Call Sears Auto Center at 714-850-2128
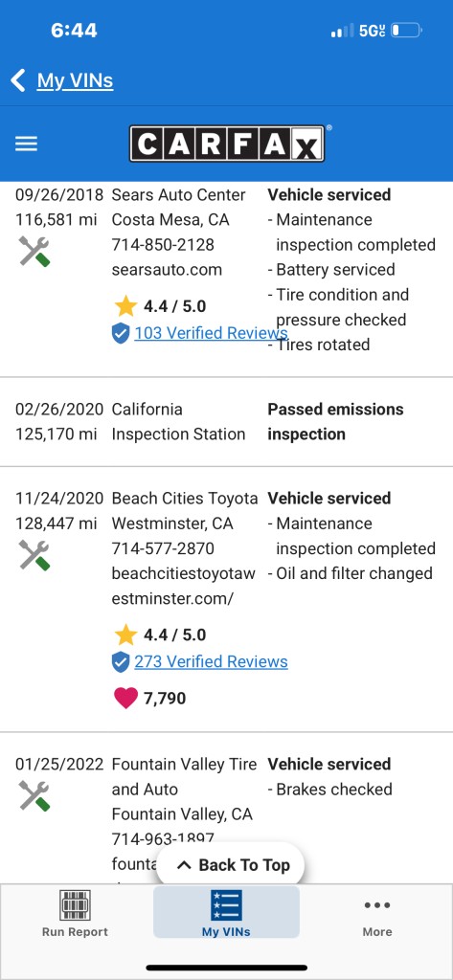 163,245
